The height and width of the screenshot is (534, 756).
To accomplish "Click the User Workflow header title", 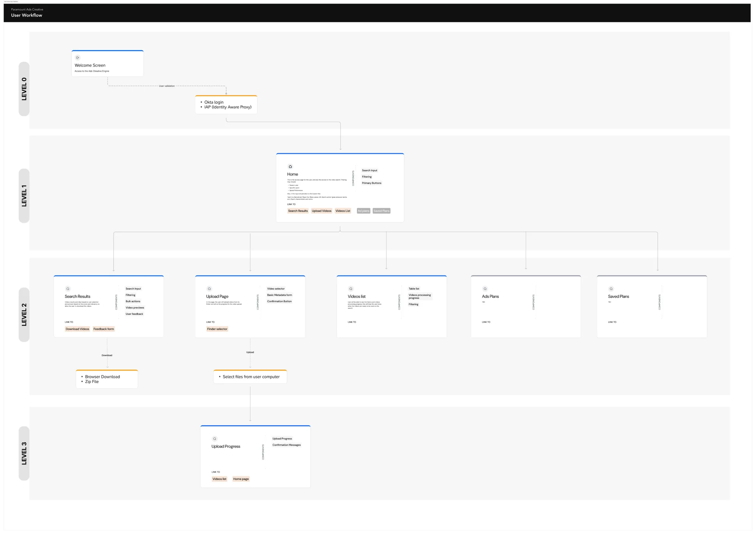I will (26, 15).
